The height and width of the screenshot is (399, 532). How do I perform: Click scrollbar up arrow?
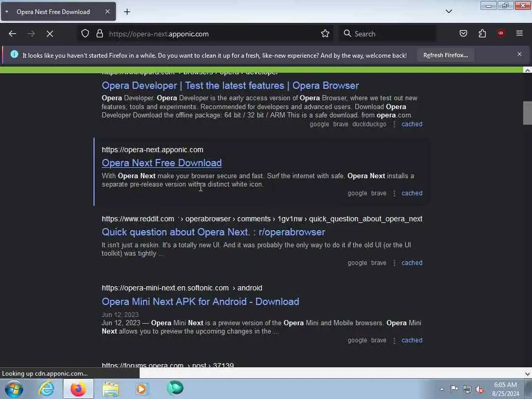[527, 70]
